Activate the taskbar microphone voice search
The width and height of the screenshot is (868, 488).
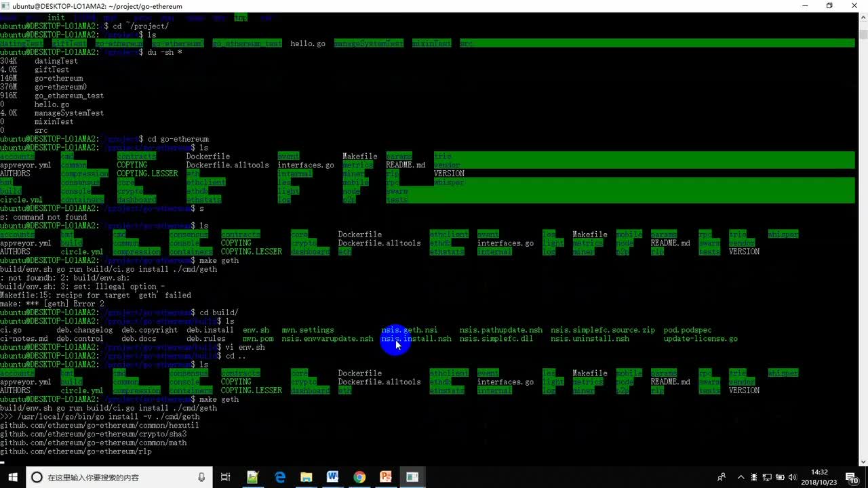point(202,477)
